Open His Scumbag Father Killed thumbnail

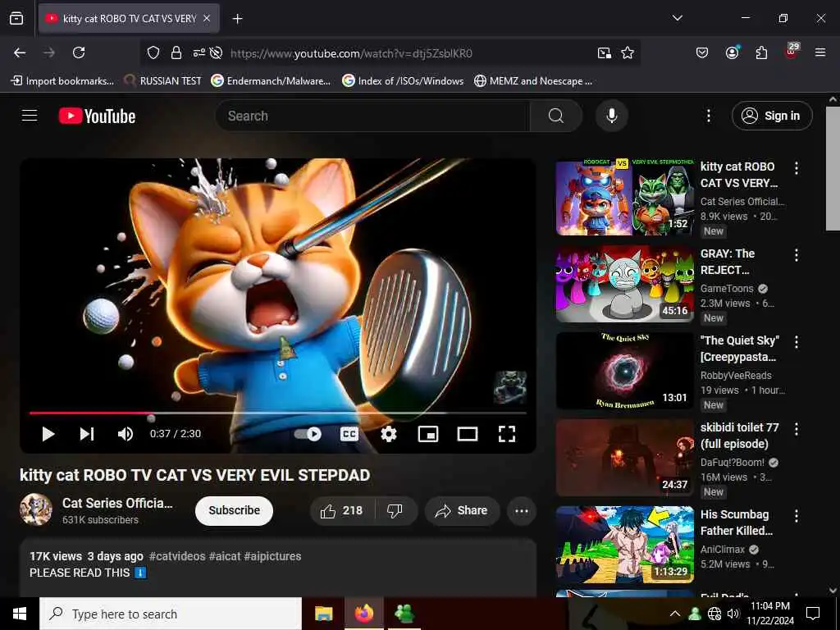[624, 545]
